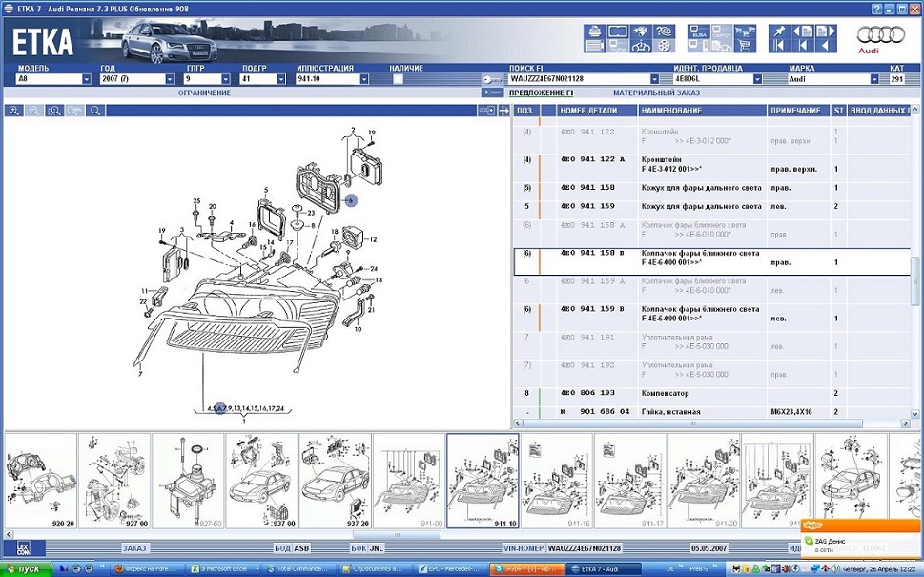
Task: Switch to Материальный заказ tab
Action: tap(656, 93)
